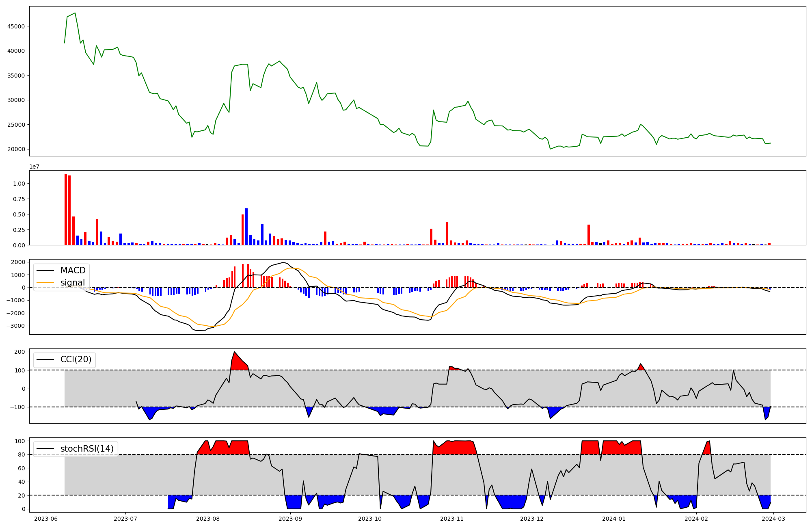Select the stochRSI(14) legend entry
Viewport: 812px width, 528px height.
[86, 449]
